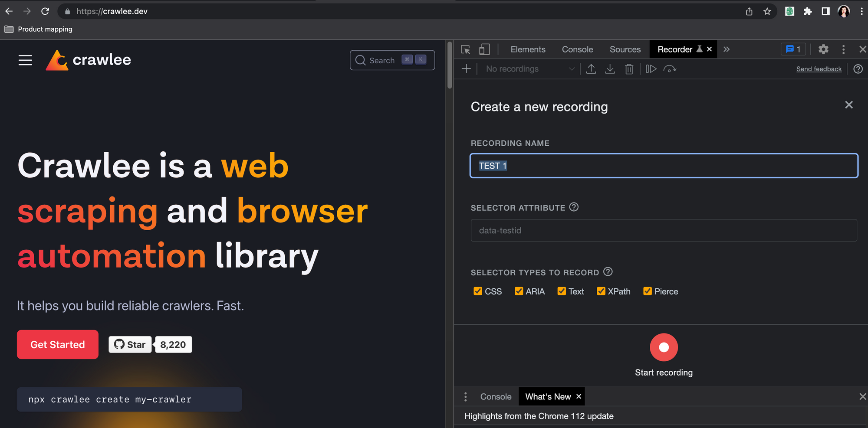Open Recorder help via the question mark icon
The width and height of the screenshot is (868, 428).
[858, 69]
